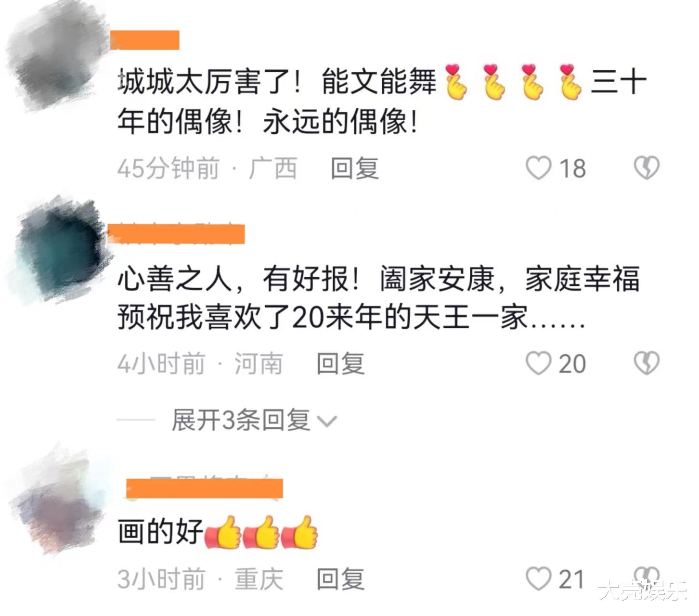Reply to the 45分钟前 Guangxi comment
699x616 pixels.
pos(355,168)
